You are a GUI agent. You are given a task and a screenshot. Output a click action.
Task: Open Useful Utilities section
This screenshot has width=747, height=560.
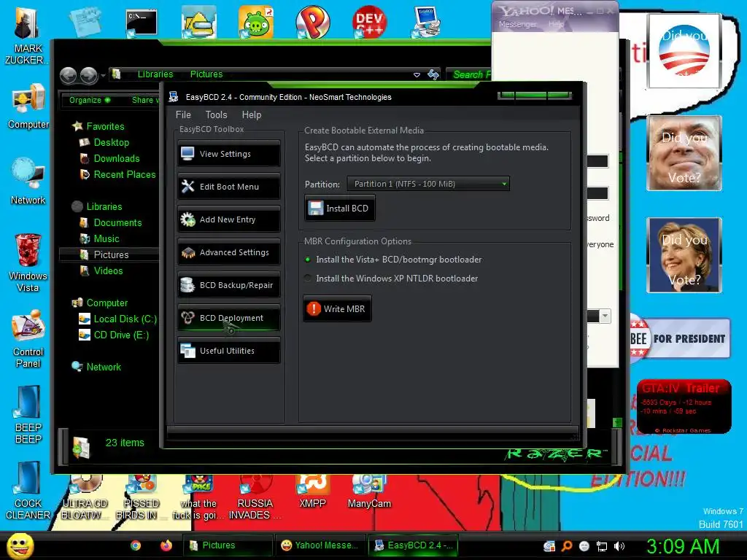[228, 351]
